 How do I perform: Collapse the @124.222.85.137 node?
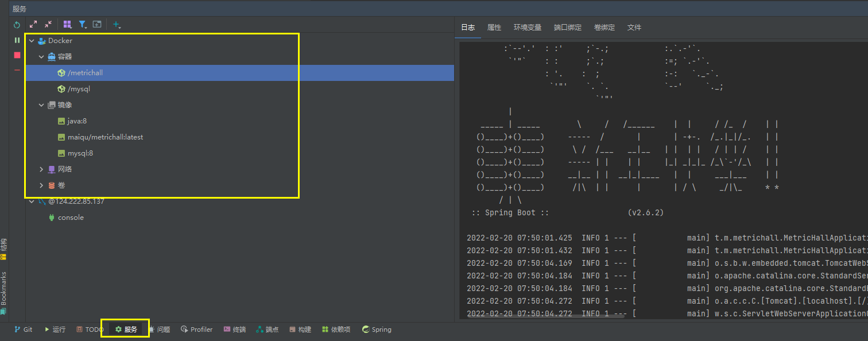(x=32, y=201)
